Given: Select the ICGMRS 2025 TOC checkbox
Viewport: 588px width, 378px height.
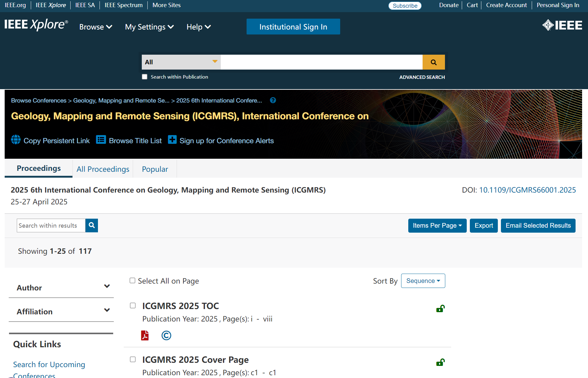Looking at the screenshot, I should point(133,306).
